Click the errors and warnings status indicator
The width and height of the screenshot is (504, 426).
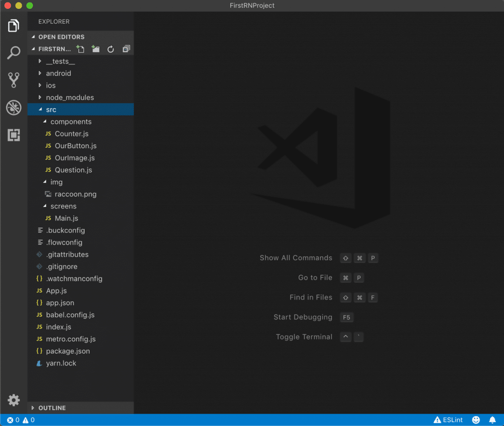pos(17,420)
